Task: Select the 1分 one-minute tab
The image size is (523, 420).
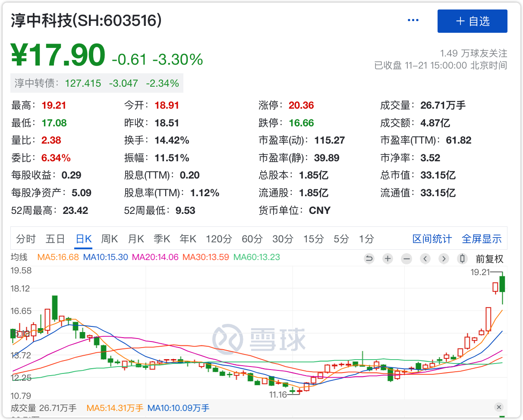Action: click(x=366, y=239)
